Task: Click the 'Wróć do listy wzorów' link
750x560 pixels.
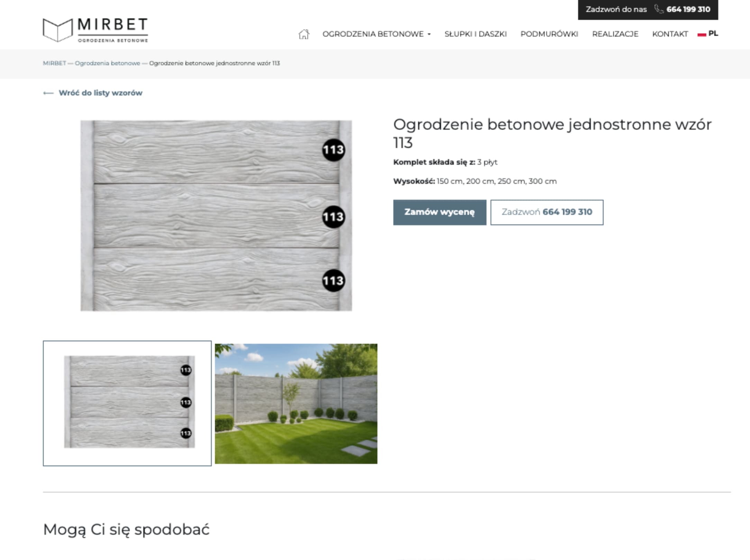Action: [x=100, y=93]
